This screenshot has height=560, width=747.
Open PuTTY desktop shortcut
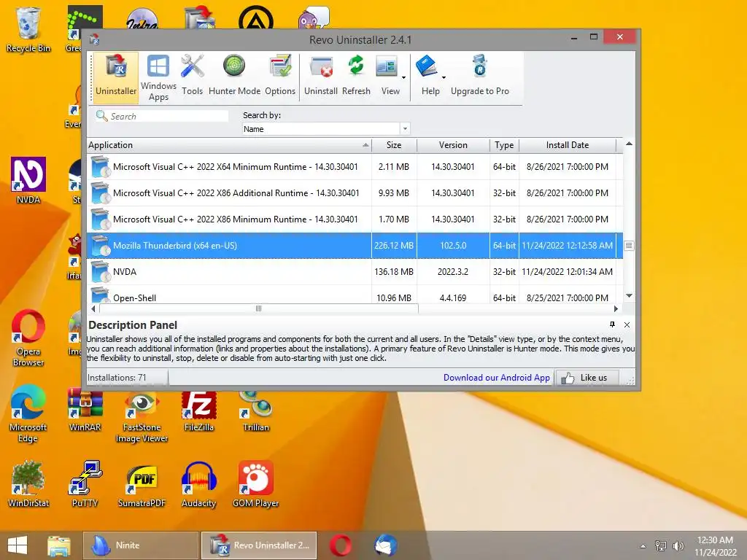coord(85,484)
